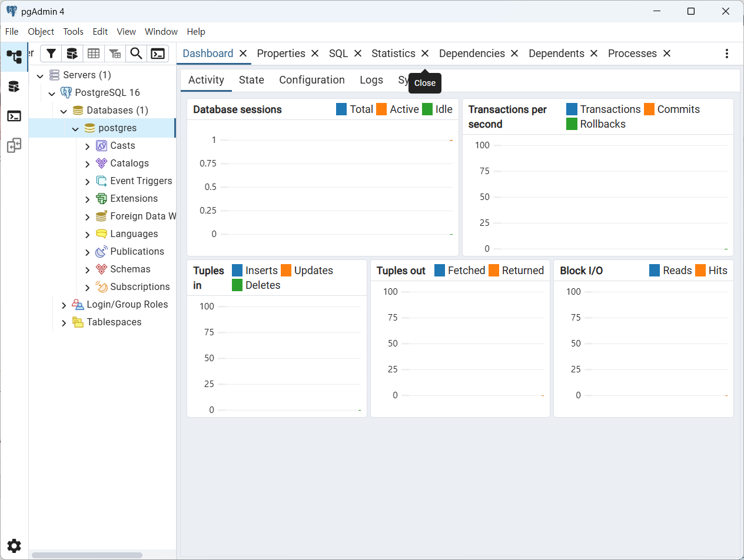The image size is (744, 560).
Task: Expand the Catalogs node
Action: pos(87,164)
